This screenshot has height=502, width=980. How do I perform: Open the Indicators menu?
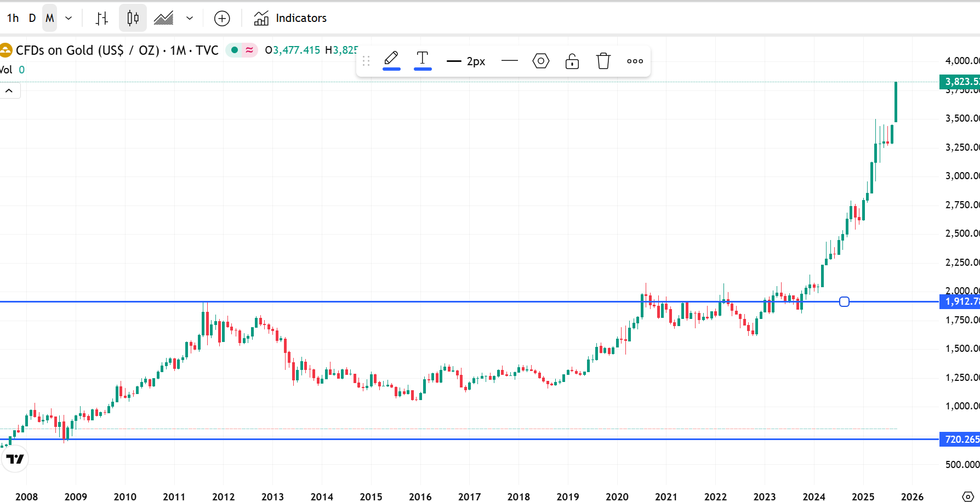pyautogui.click(x=290, y=18)
